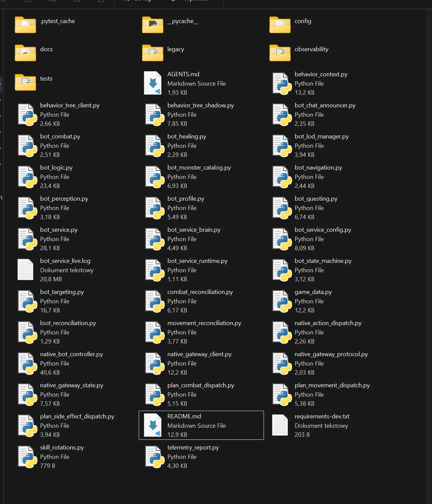
Task: Select the file name native_gateway_state.py
Action: point(71,385)
